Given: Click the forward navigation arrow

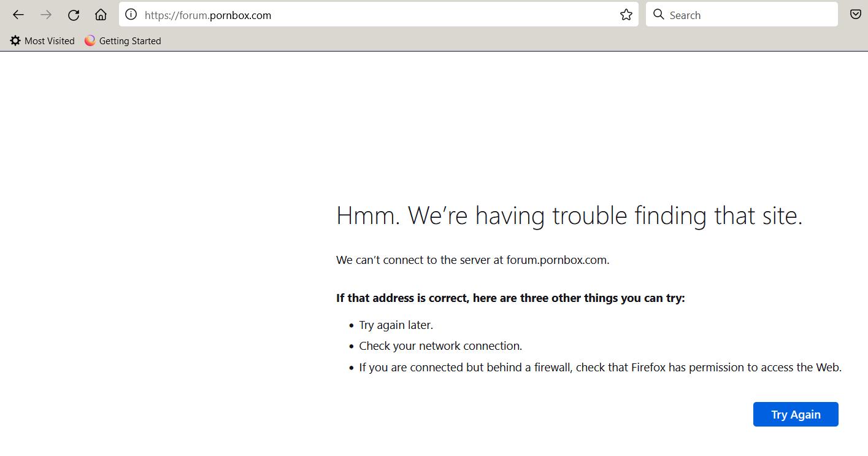Looking at the screenshot, I should [x=46, y=15].
